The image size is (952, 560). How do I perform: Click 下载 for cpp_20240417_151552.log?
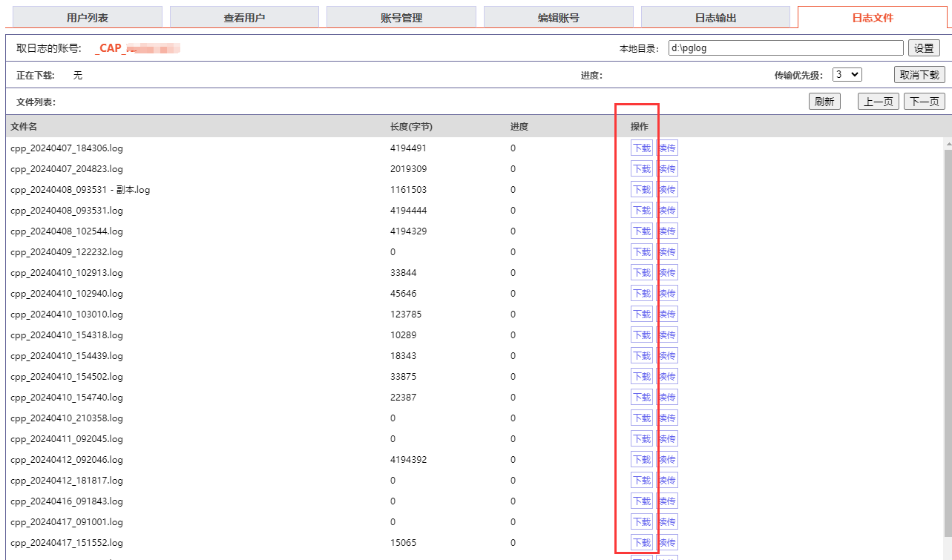coord(641,543)
